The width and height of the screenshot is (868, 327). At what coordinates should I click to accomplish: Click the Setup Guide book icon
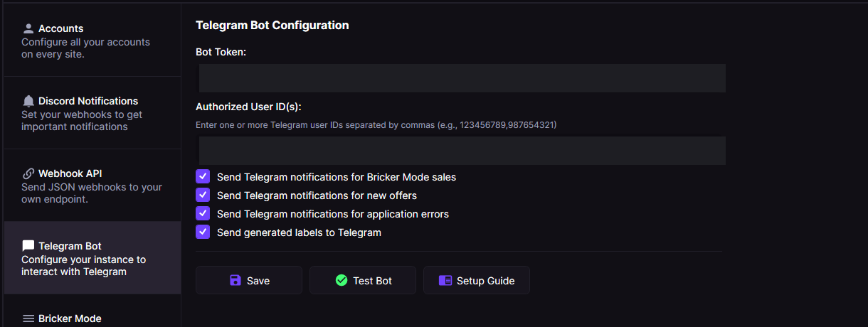pos(445,280)
